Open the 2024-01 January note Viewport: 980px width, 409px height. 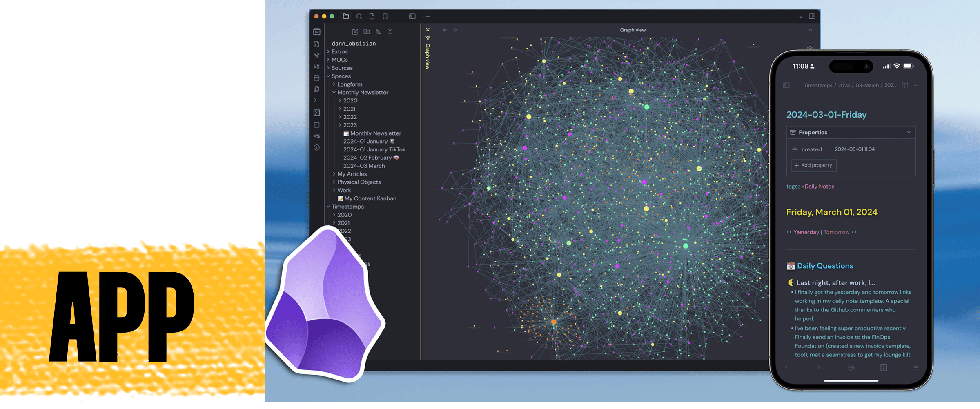[369, 142]
